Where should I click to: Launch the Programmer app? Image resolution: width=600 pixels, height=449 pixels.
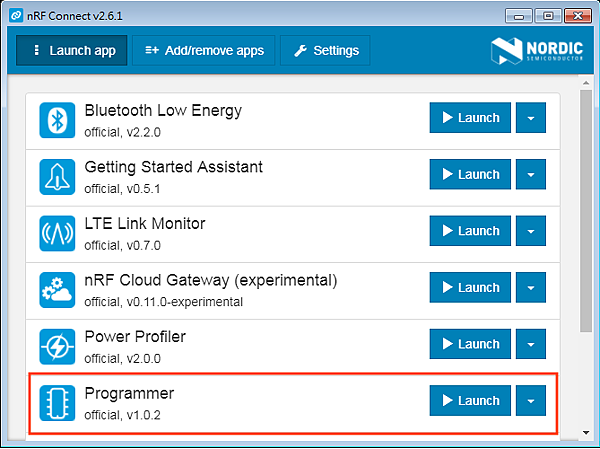tap(470, 401)
